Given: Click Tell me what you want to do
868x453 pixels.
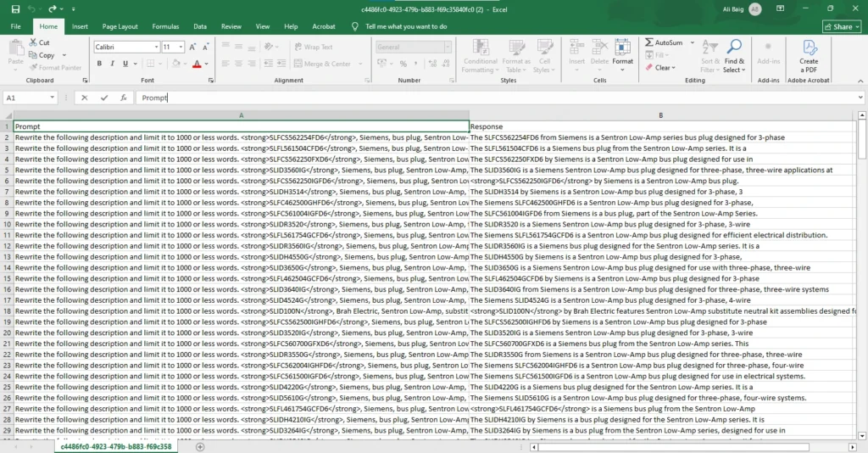Looking at the screenshot, I should (x=406, y=26).
